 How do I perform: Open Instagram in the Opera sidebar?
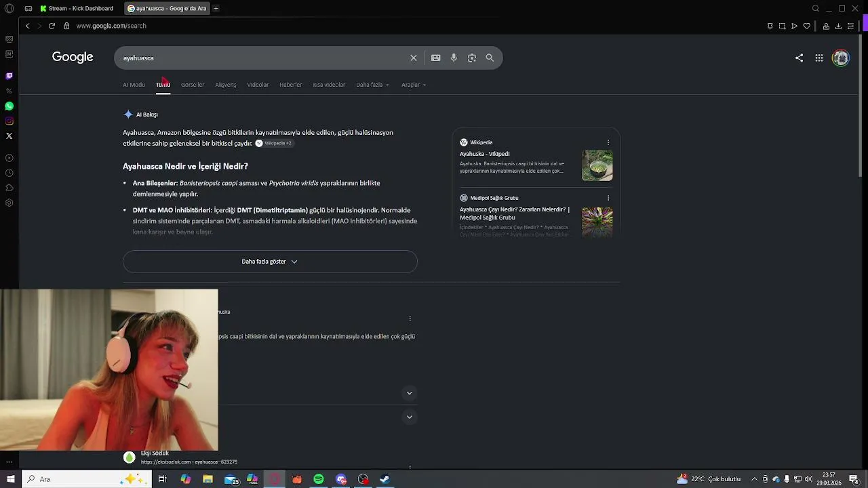pos(9,121)
